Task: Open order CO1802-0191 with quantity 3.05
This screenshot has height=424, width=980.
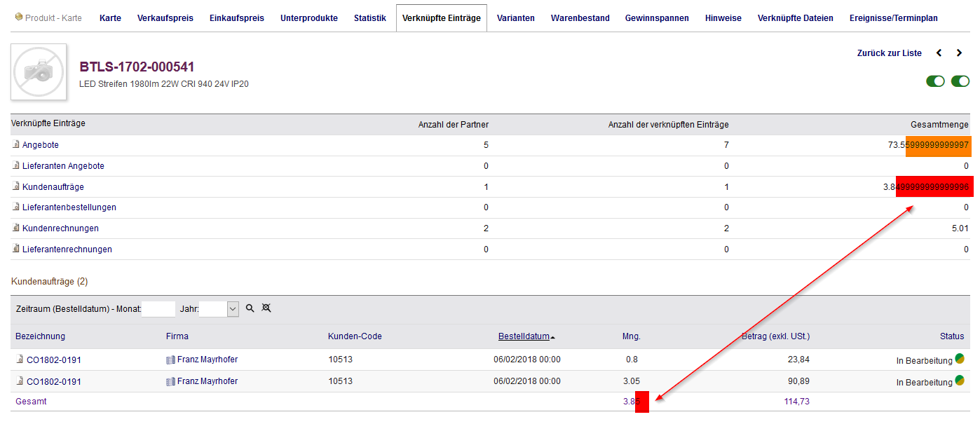Action: [x=54, y=382]
